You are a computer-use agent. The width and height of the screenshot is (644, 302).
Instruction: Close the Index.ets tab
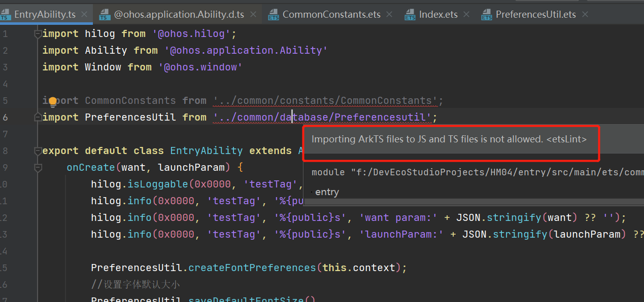click(466, 15)
